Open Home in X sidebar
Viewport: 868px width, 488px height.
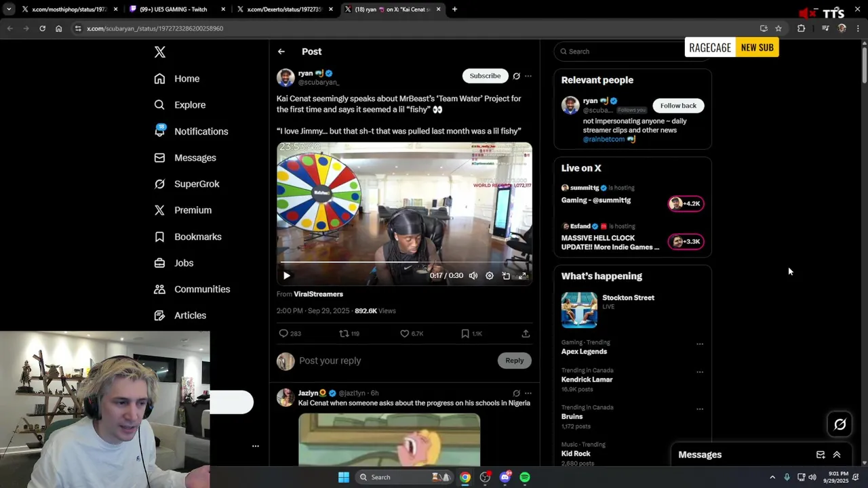coord(177,79)
